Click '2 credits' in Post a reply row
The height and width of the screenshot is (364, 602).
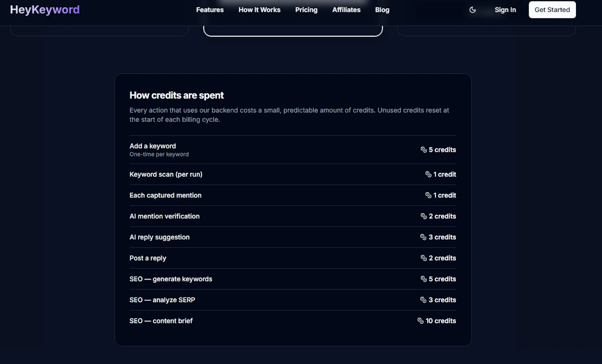pyautogui.click(x=442, y=258)
